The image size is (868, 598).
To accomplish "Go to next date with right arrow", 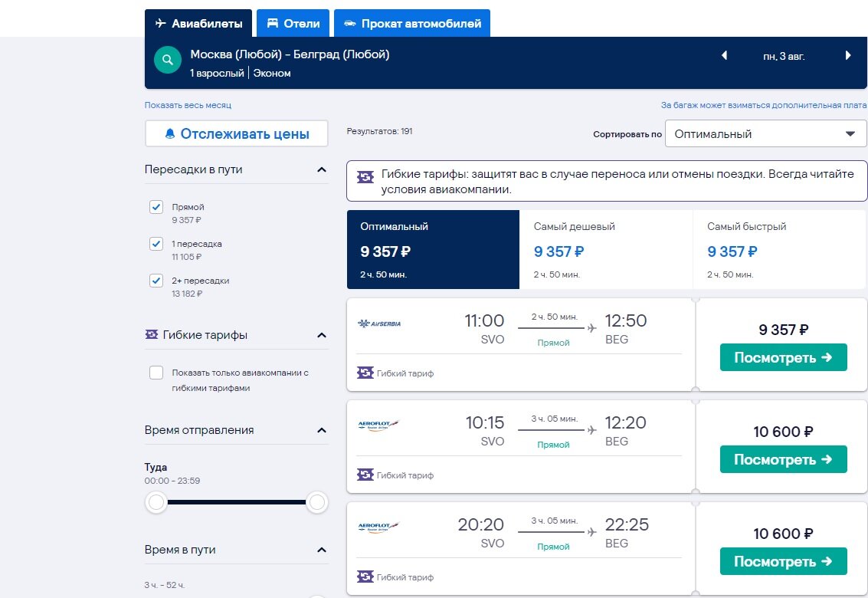I will coord(847,55).
